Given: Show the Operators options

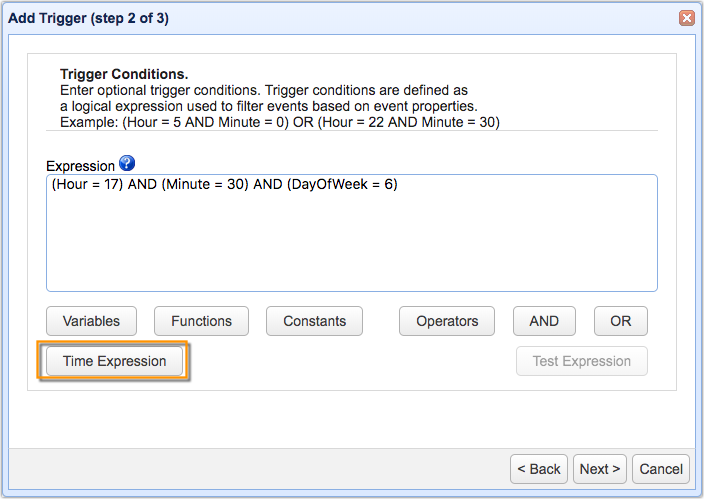Looking at the screenshot, I should pyautogui.click(x=447, y=321).
